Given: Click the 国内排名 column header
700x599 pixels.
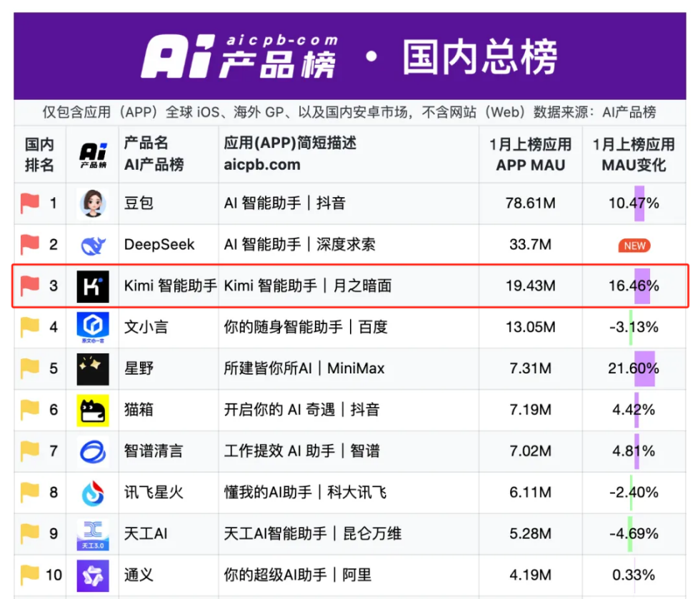Looking at the screenshot, I should tap(39, 154).
